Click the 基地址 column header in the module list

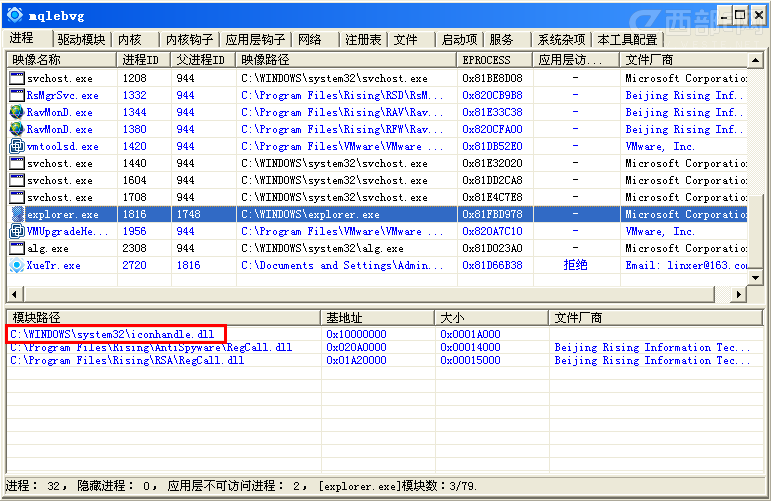click(345, 317)
